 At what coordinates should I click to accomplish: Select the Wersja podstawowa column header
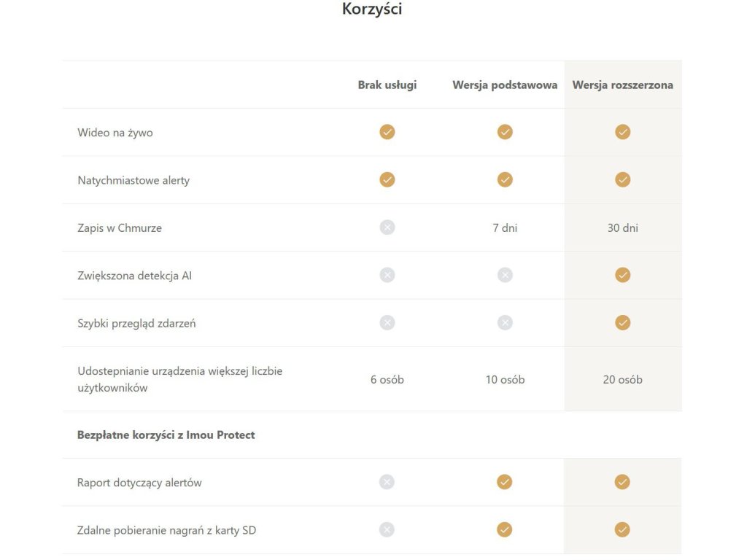(x=505, y=85)
